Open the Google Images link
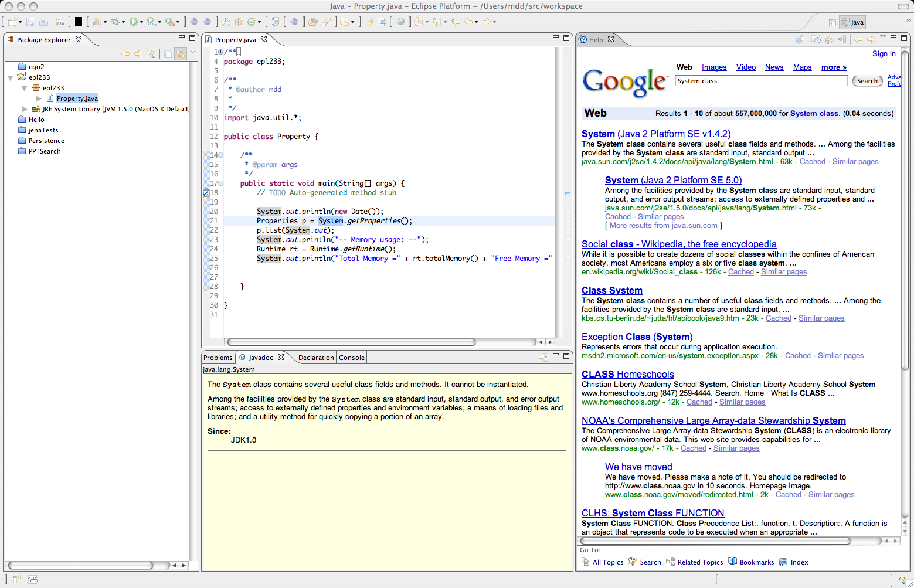Image resolution: width=914 pixels, height=588 pixels. [714, 67]
